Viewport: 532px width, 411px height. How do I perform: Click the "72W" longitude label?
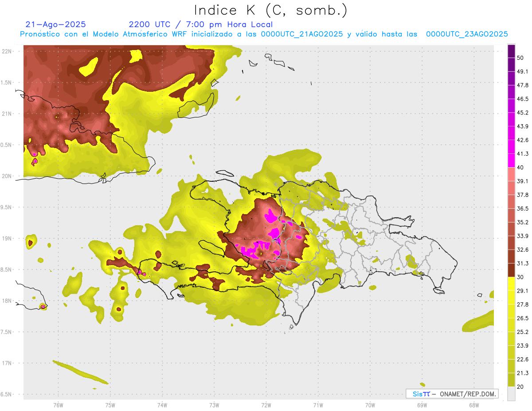[266, 405]
